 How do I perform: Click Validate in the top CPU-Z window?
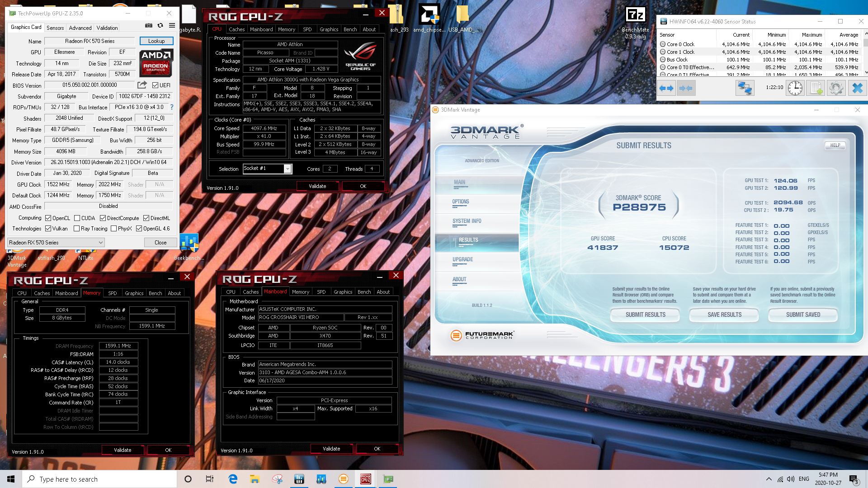[317, 186]
